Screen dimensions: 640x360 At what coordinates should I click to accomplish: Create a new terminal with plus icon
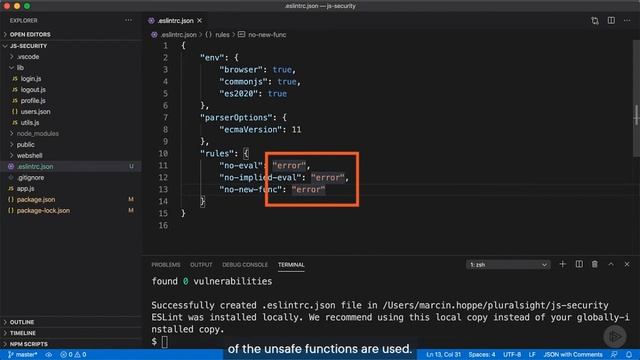(562, 264)
